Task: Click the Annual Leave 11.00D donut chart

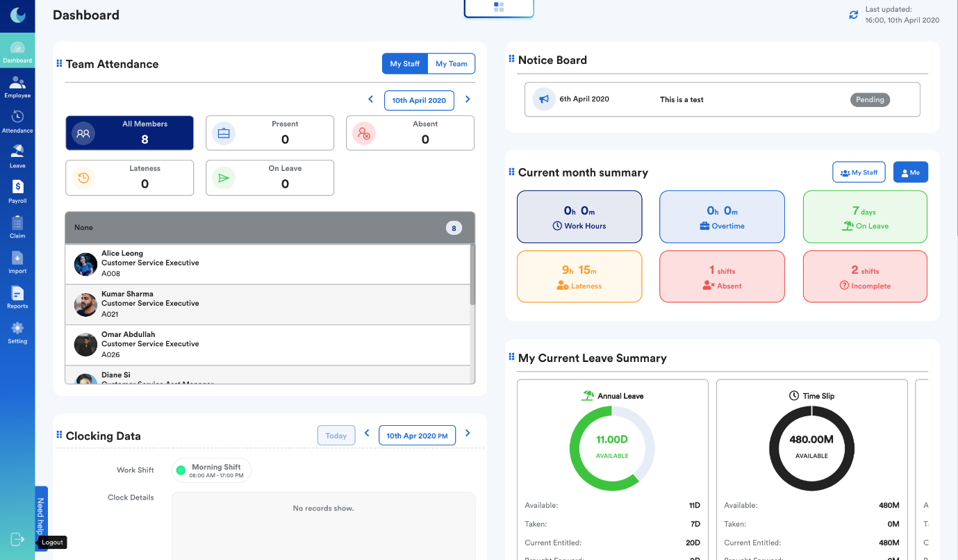Action: click(612, 448)
